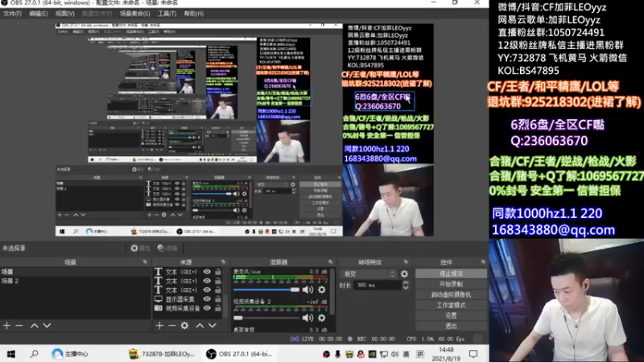Click the 退出 button

tap(451, 326)
